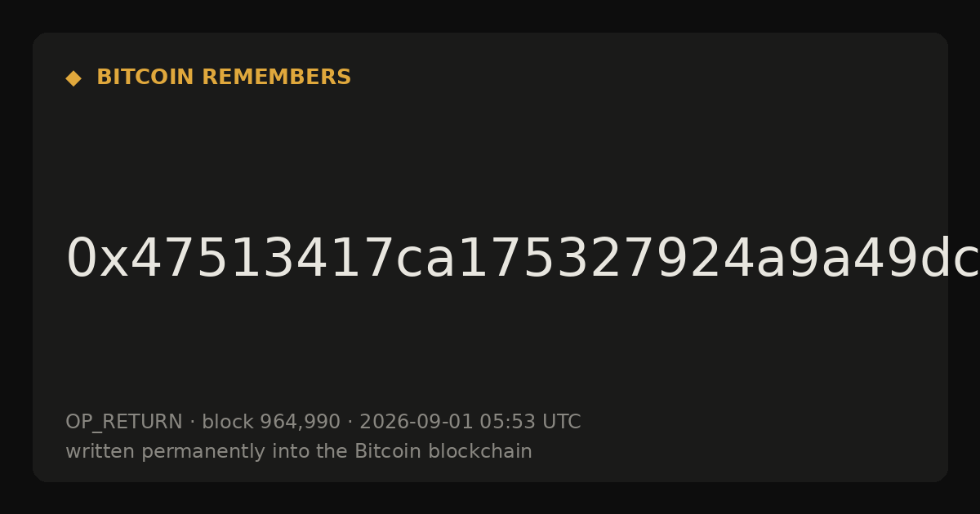
Task: Click the 2026-09-01 date text
Action: click(x=416, y=423)
